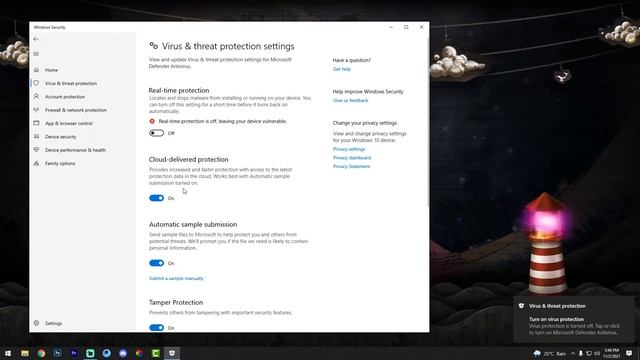
Task: Click 'Help improve Windows Security' text
Action: (368, 91)
